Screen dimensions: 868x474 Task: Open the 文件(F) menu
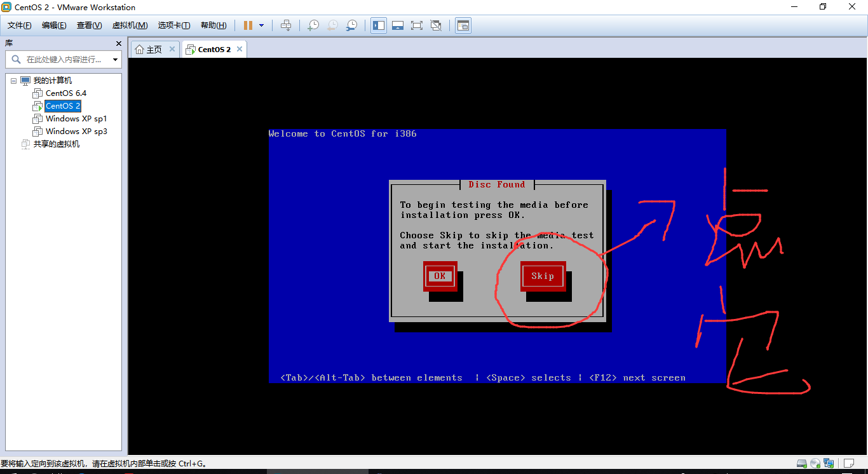[20, 25]
